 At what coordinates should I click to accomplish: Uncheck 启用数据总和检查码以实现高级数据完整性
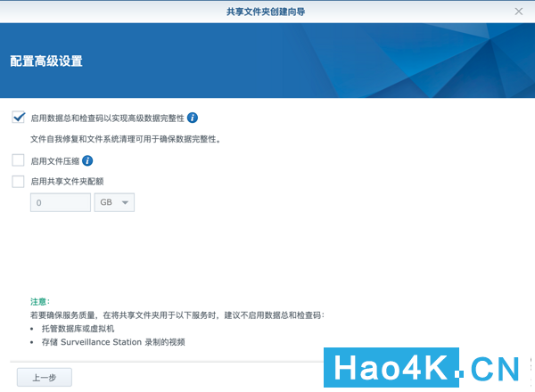[18, 118]
